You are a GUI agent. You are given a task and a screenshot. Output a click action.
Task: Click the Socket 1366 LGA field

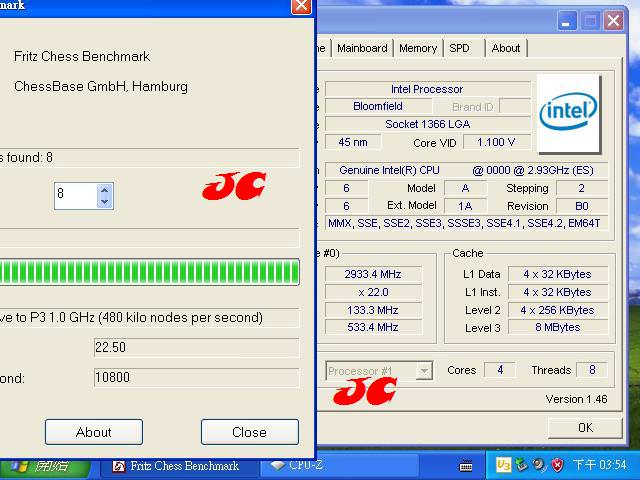428,124
